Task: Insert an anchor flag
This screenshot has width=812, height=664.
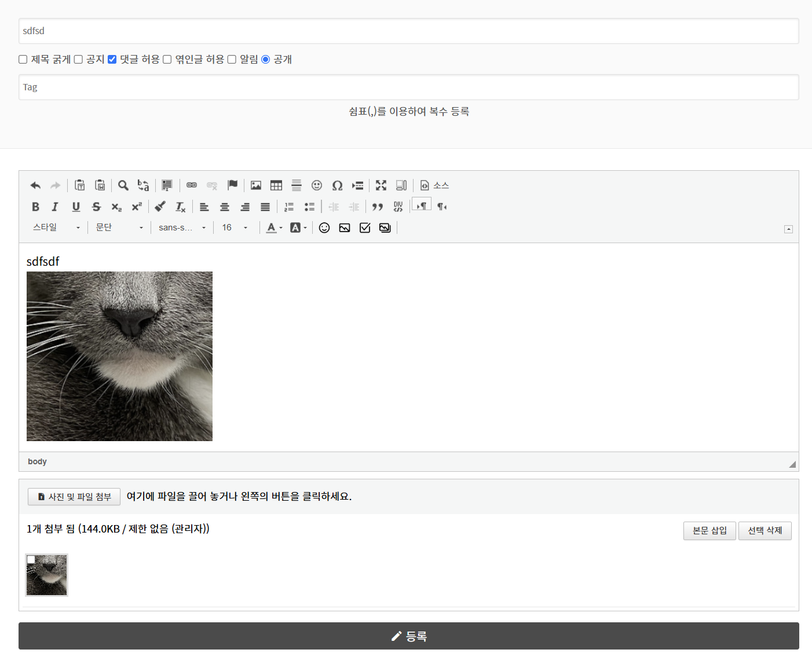Action: point(232,185)
